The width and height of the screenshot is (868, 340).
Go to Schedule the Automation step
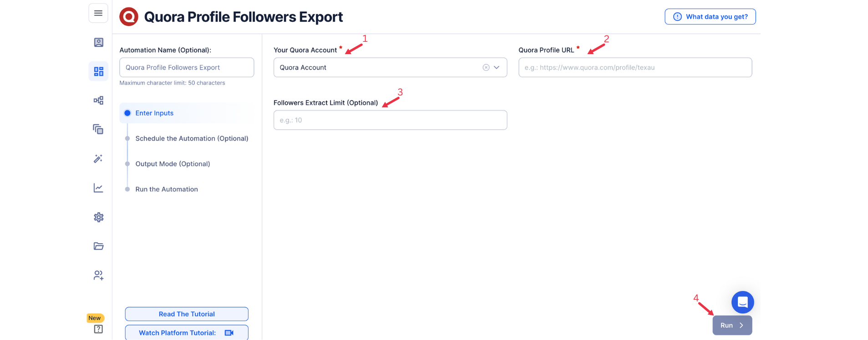coord(192,139)
